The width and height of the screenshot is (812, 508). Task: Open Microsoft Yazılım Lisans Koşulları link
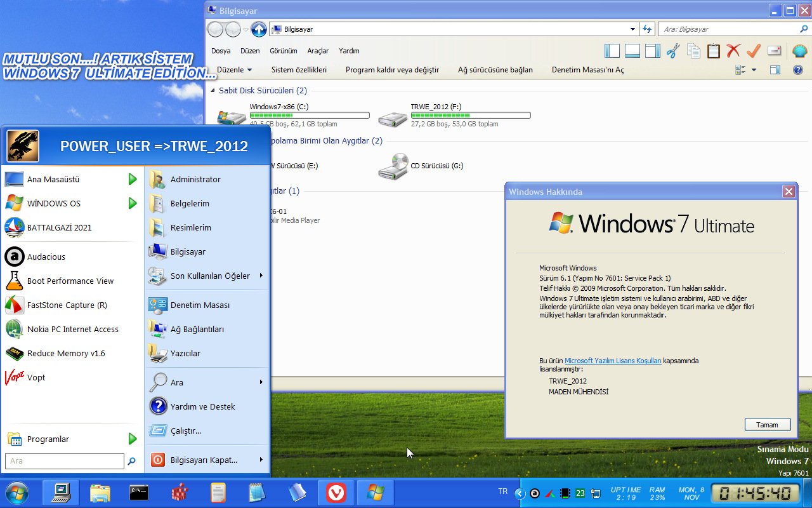pyautogui.click(x=613, y=361)
